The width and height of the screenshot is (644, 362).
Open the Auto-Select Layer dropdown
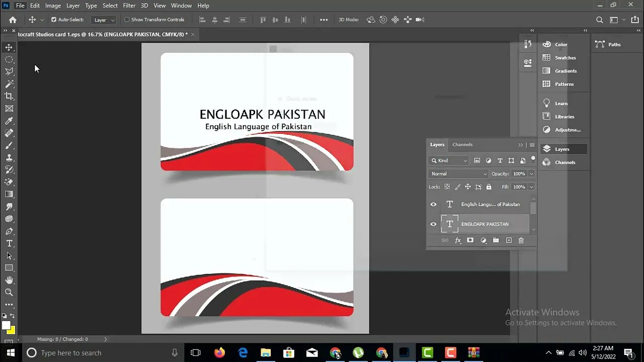tap(104, 20)
